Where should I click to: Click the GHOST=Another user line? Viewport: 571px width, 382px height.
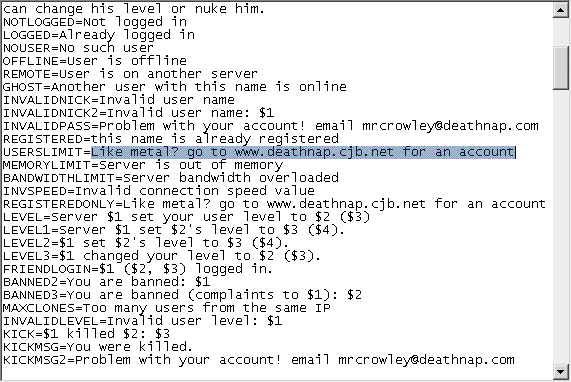click(x=174, y=87)
